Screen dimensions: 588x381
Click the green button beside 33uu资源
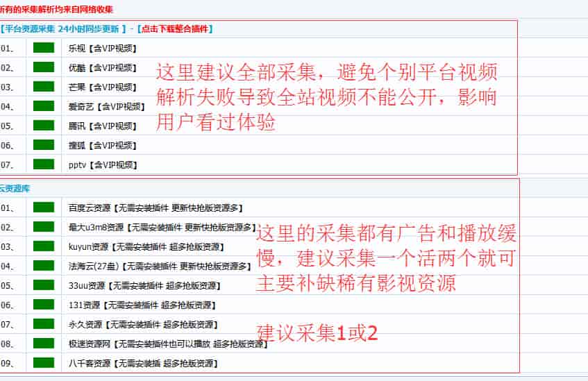click(x=44, y=285)
